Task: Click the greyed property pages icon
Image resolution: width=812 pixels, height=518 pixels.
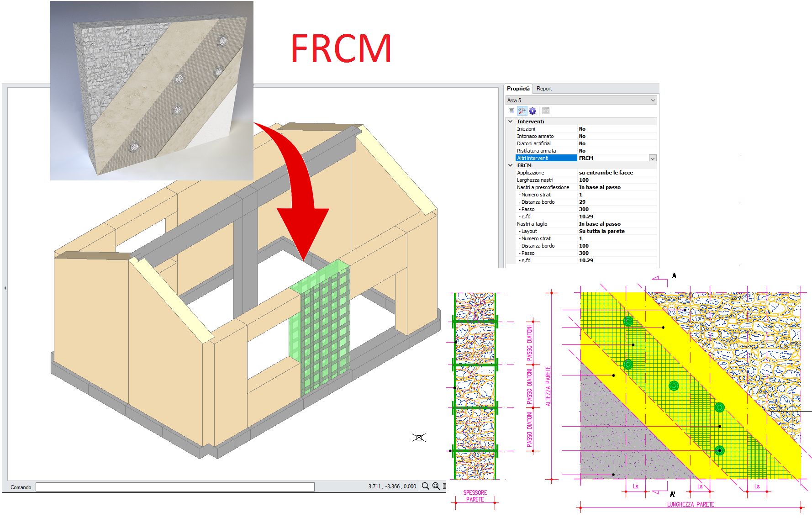Action: [546, 111]
